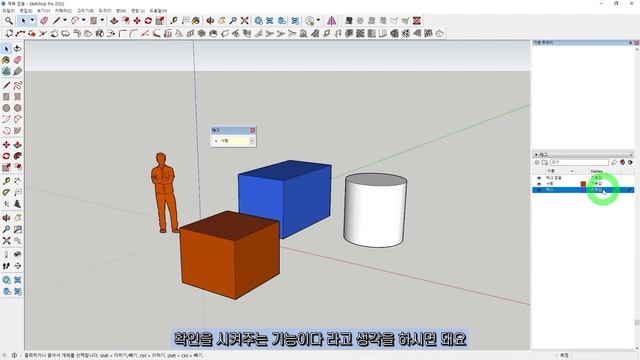Open the Line tool dropdown arrow

(64, 20)
